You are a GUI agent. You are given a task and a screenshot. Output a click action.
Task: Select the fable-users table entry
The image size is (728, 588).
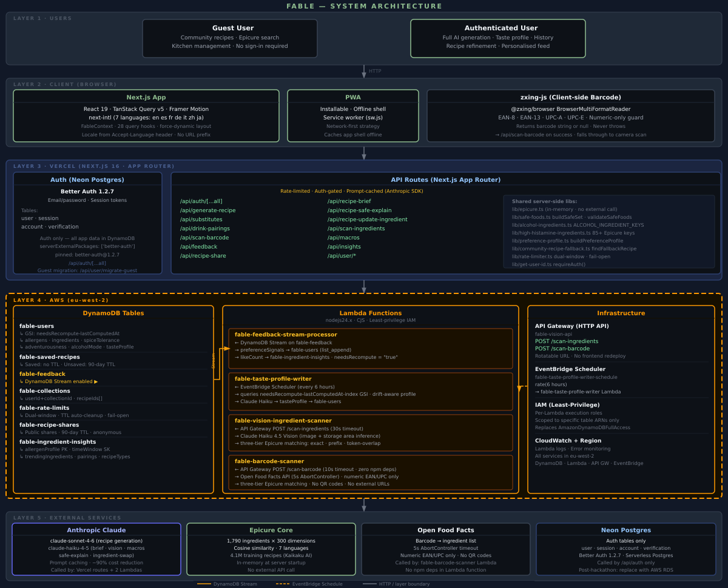tap(36, 326)
